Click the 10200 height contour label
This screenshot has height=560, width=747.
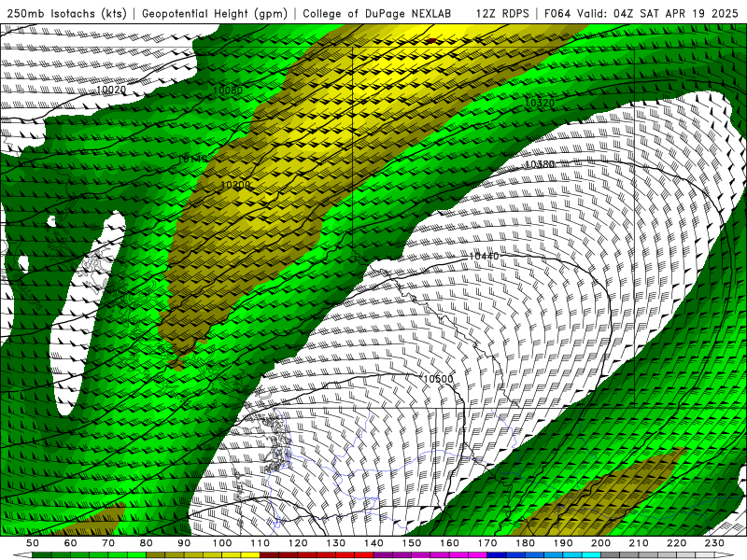click(235, 184)
